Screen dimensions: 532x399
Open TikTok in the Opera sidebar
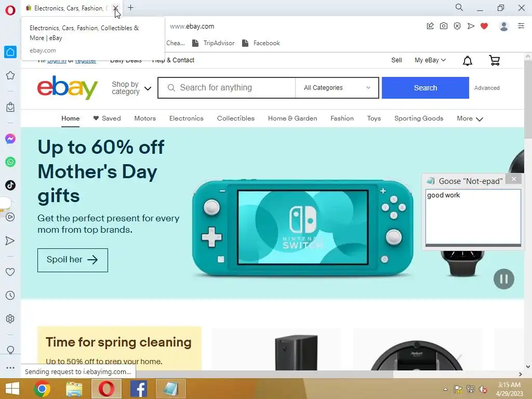click(x=10, y=185)
